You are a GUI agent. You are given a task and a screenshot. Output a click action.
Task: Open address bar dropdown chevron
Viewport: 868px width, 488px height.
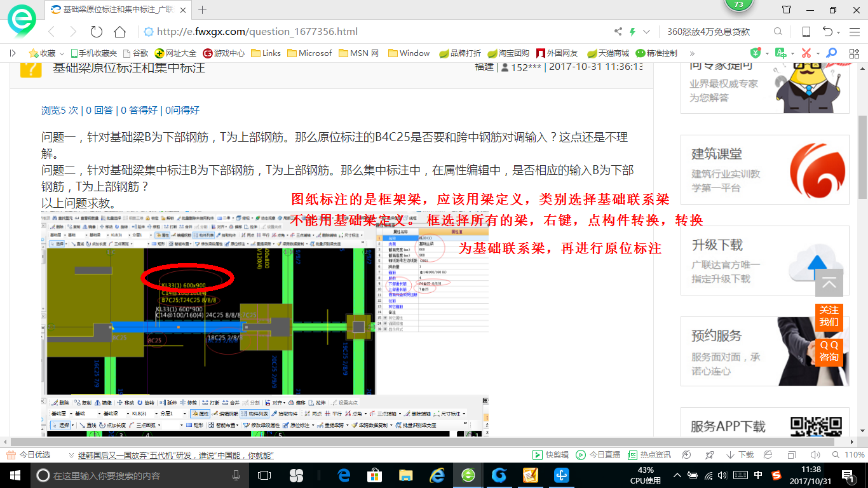pos(647,32)
